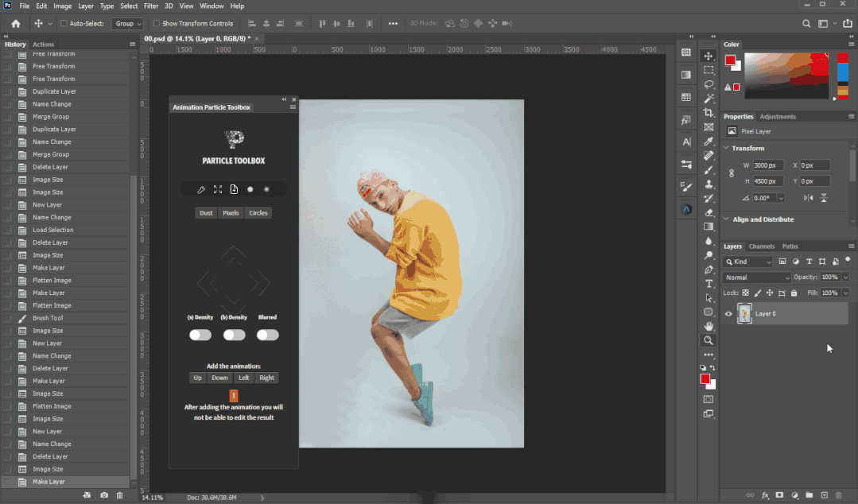Delete current history state with trash icon
The width and height of the screenshot is (858, 504).
coord(119,495)
